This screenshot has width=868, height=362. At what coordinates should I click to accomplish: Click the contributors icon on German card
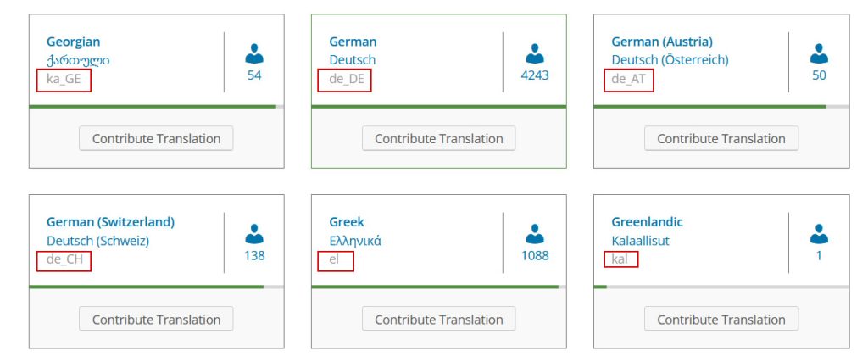tap(535, 53)
